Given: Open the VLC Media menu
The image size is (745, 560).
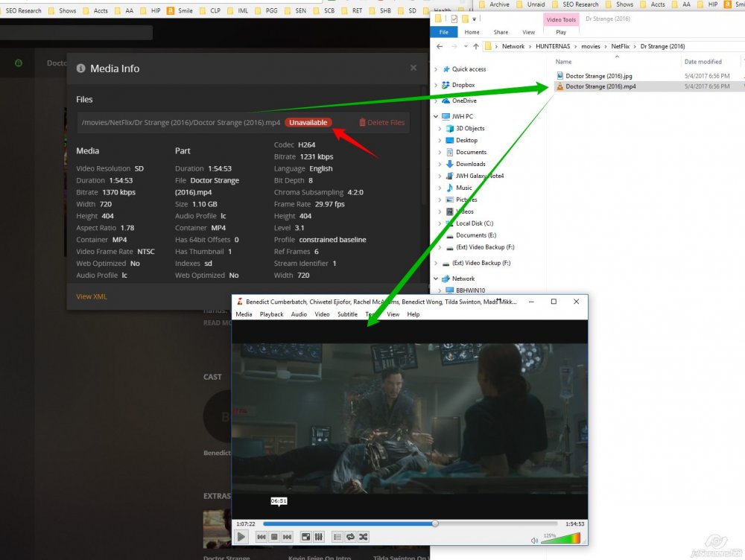Looking at the screenshot, I should click(x=244, y=314).
